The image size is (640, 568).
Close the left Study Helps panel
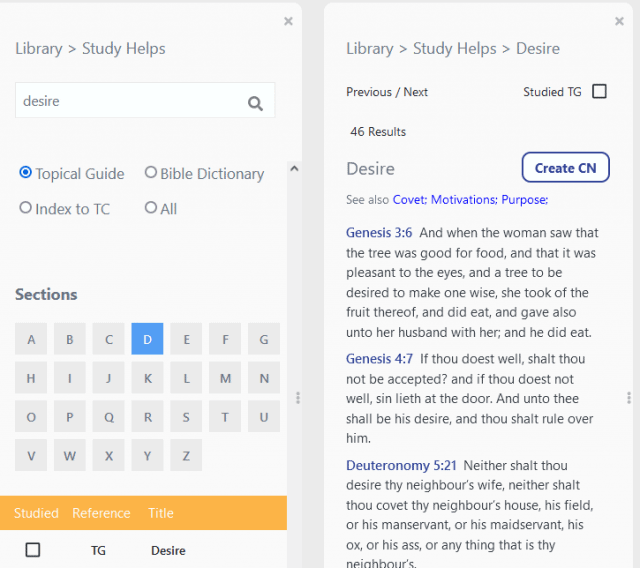[288, 21]
